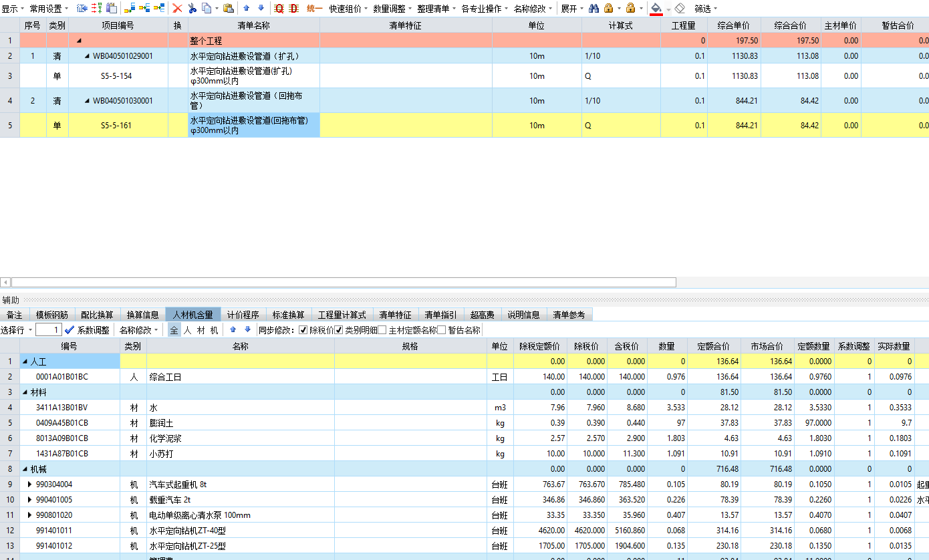Open the 换算信息 tab
This screenshot has height=560, width=929.
tap(142, 315)
